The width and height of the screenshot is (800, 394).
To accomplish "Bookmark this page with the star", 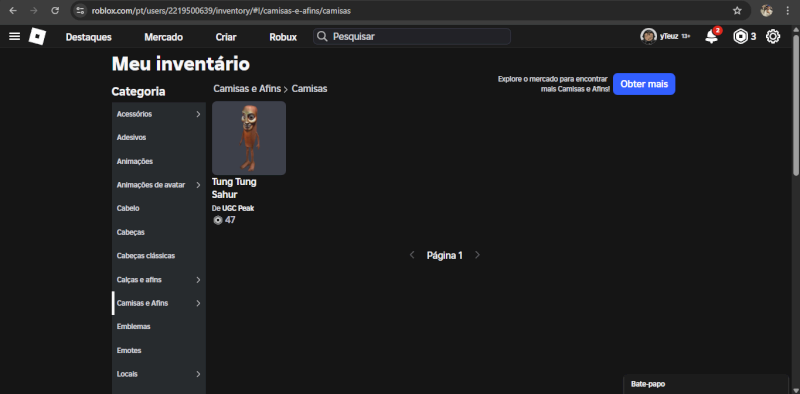I will coord(737,11).
